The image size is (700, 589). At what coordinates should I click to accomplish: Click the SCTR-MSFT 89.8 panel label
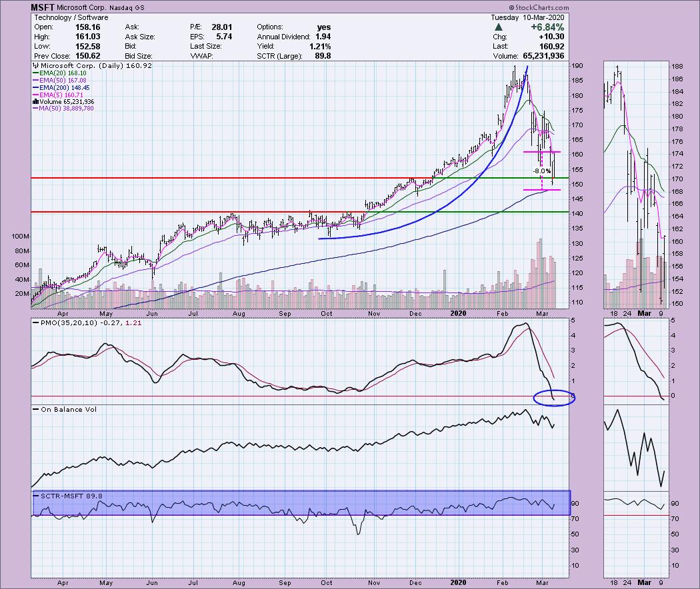click(71, 496)
